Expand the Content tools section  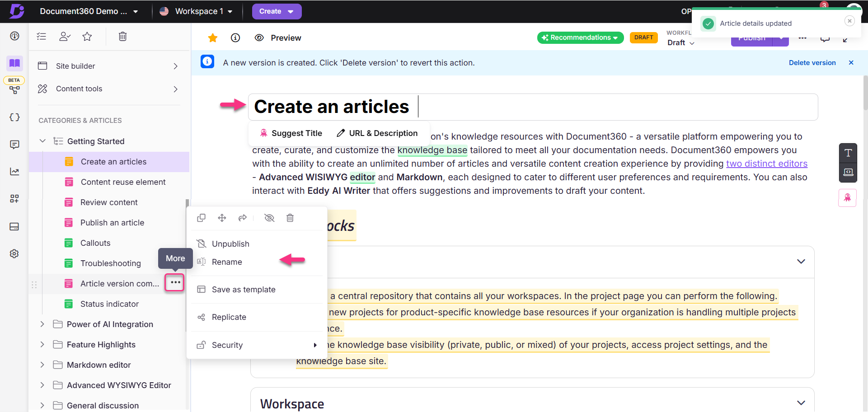pos(108,89)
